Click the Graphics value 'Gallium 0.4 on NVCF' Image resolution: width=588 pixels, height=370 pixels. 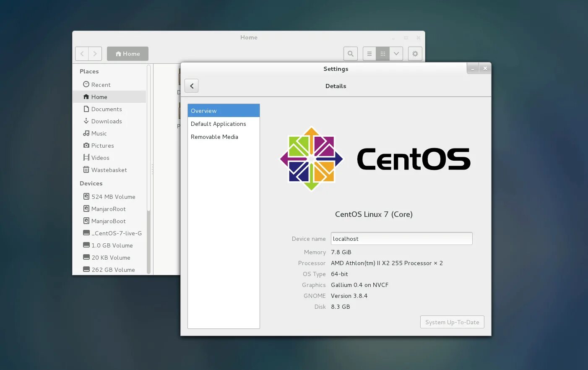click(359, 285)
